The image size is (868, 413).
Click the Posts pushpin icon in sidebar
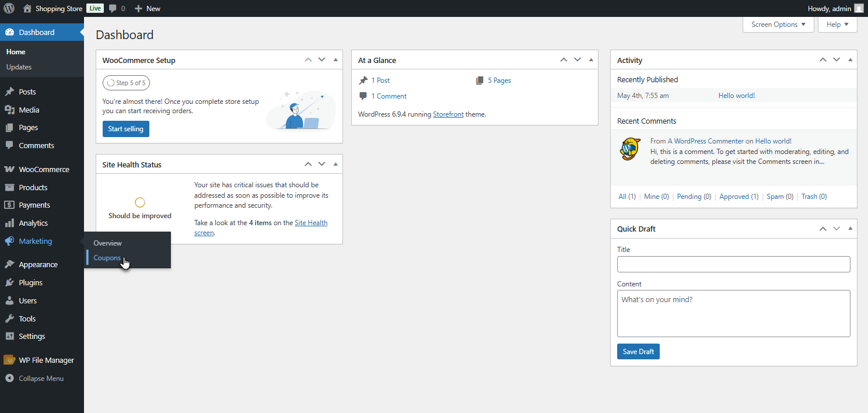9,92
